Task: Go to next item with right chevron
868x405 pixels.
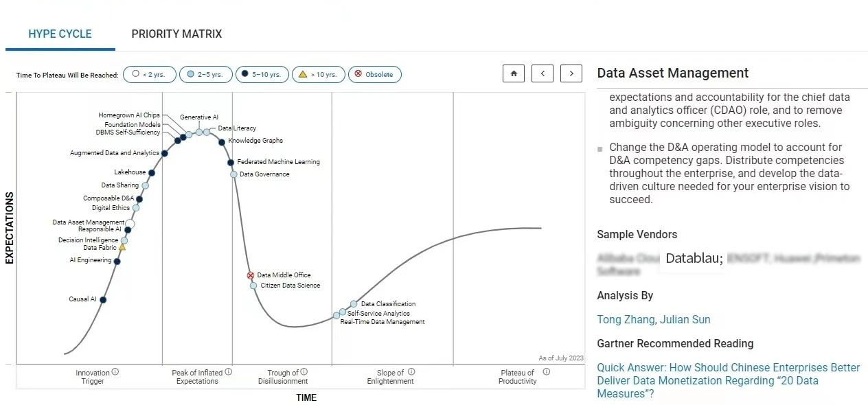Action: (571, 73)
